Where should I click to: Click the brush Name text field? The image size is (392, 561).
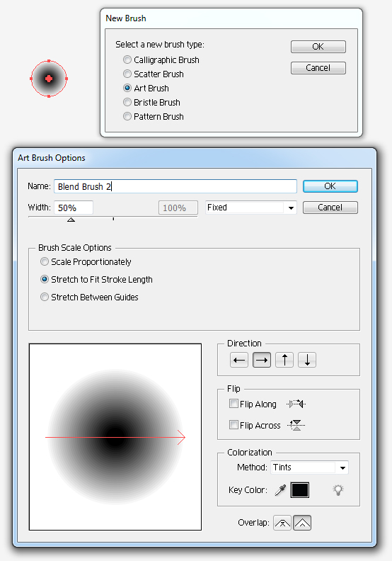click(x=175, y=186)
